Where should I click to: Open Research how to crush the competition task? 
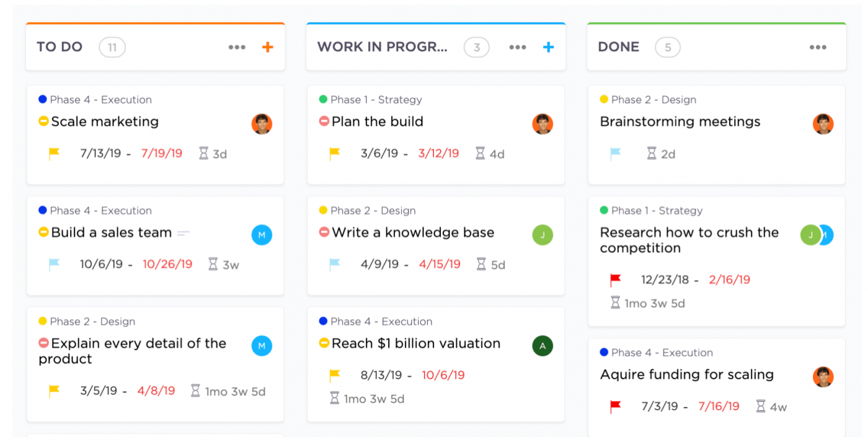689,240
